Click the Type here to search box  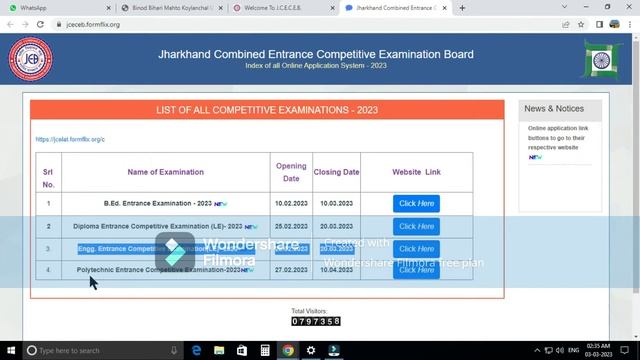pos(103,351)
